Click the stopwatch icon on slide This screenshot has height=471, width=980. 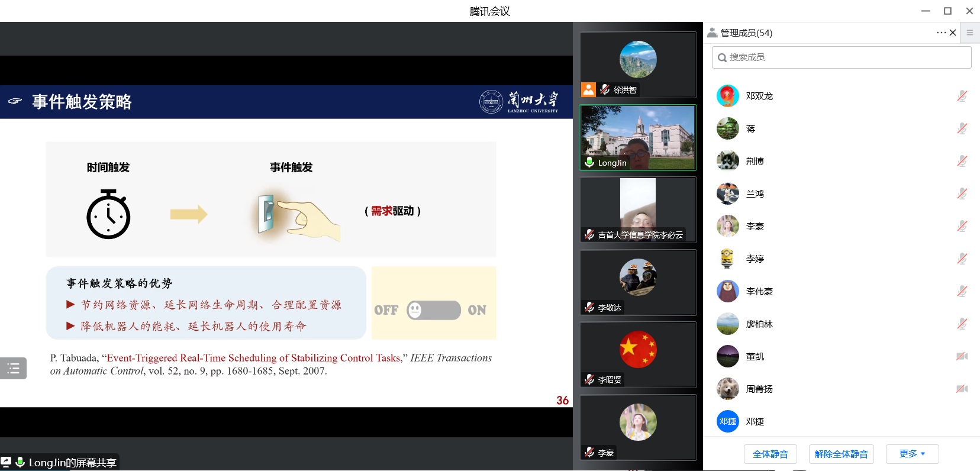click(108, 214)
